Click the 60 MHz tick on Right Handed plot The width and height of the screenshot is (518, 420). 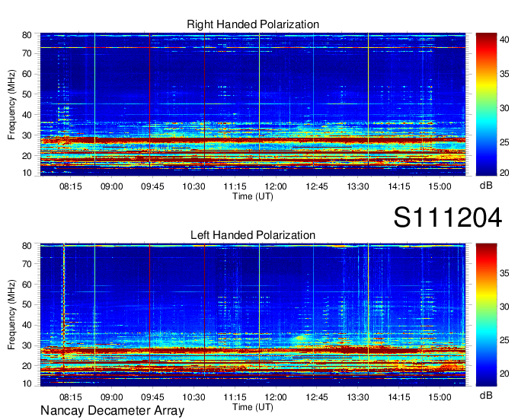click(27, 74)
